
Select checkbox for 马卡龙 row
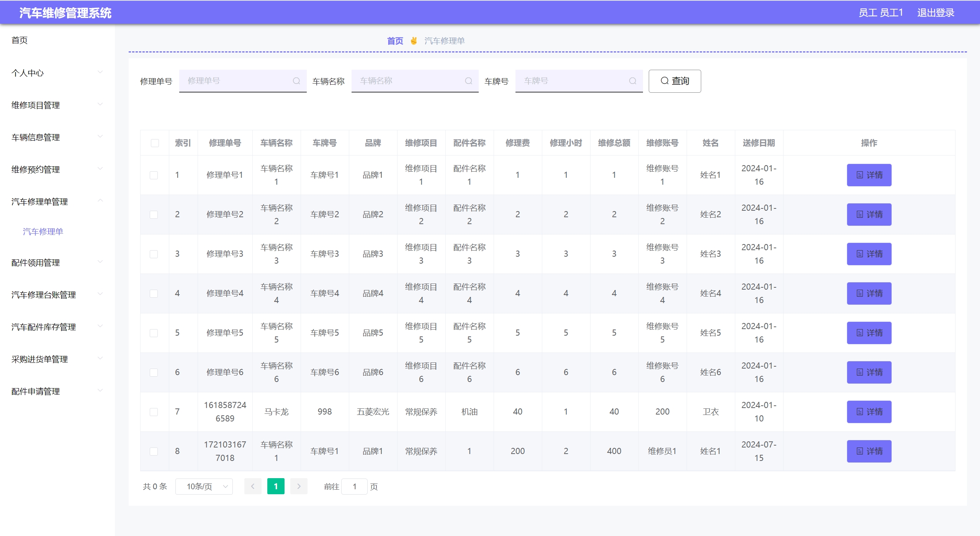[x=154, y=412]
